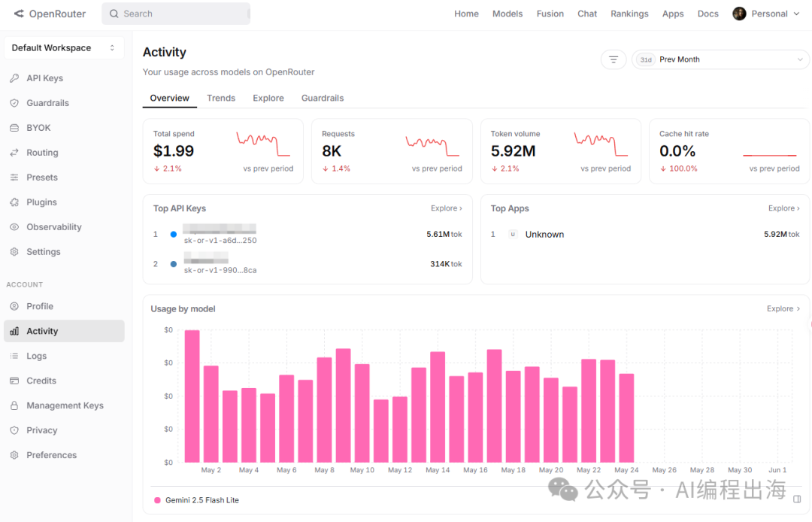Click dot beside sk-or-v1-990 key
The width and height of the screenshot is (812, 522).
tap(174, 264)
